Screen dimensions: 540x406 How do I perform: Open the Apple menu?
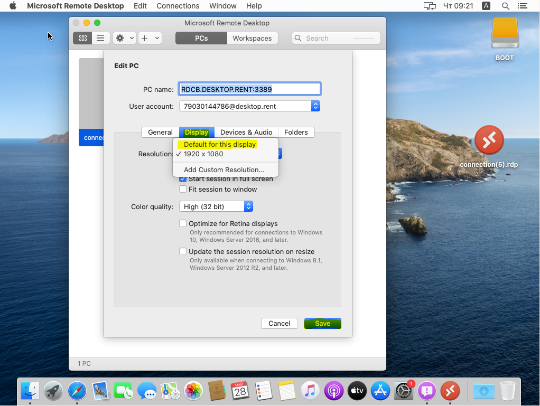(x=13, y=6)
